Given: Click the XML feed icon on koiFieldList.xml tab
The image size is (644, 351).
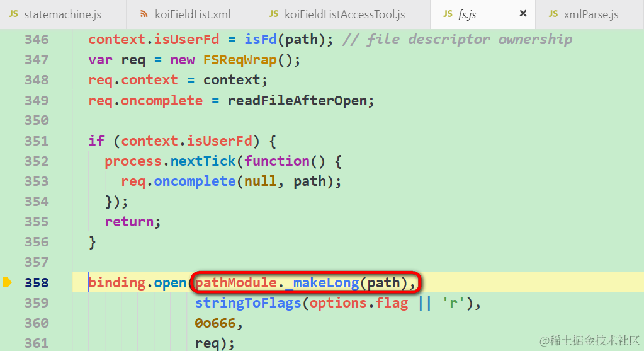Looking at the screenshot, I should [x=144, y=14].
